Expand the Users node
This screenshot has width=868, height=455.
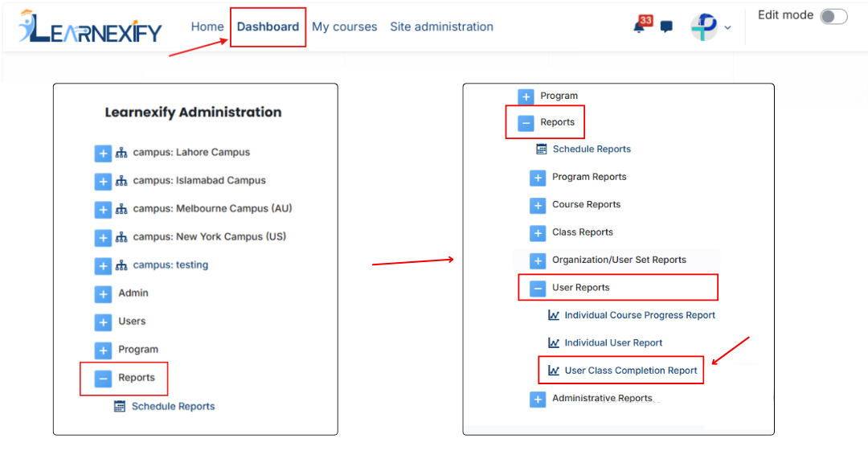click(103, 322)
